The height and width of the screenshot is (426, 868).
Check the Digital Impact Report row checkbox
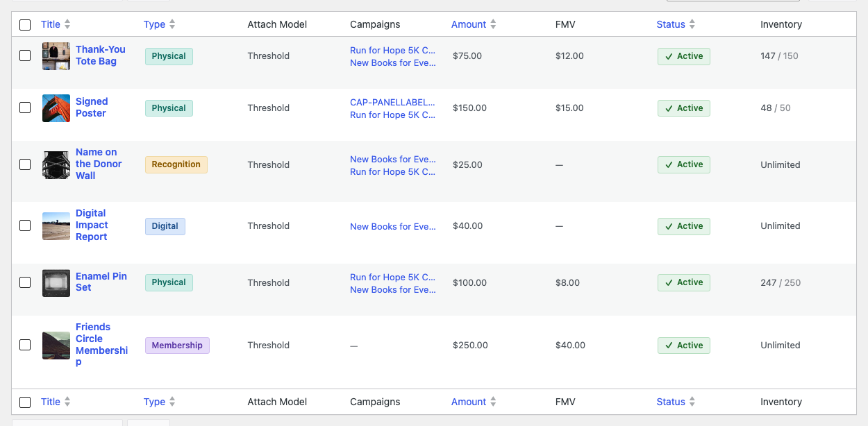[x=25, y=225]
